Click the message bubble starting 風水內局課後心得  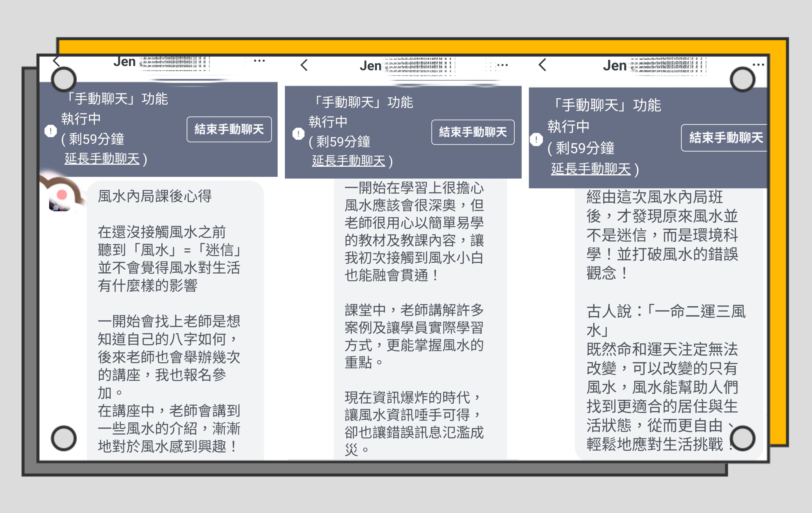[175, 320]
